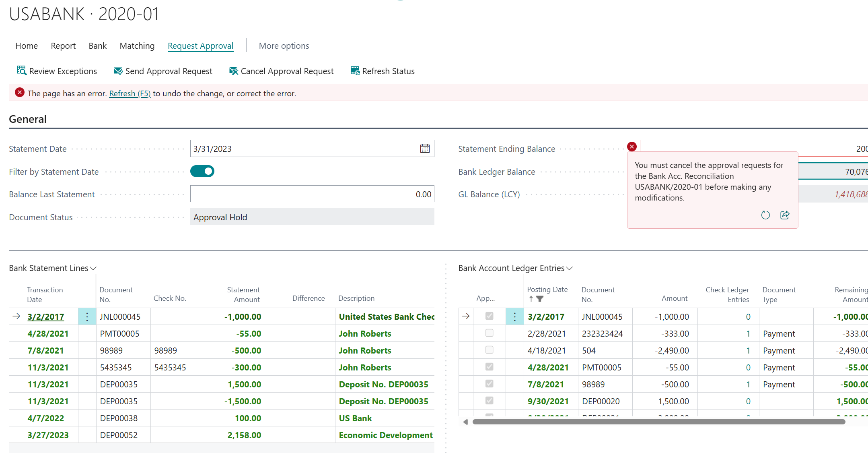
Task: Click Cancel Approval Request icon
Action: point(233,71)
